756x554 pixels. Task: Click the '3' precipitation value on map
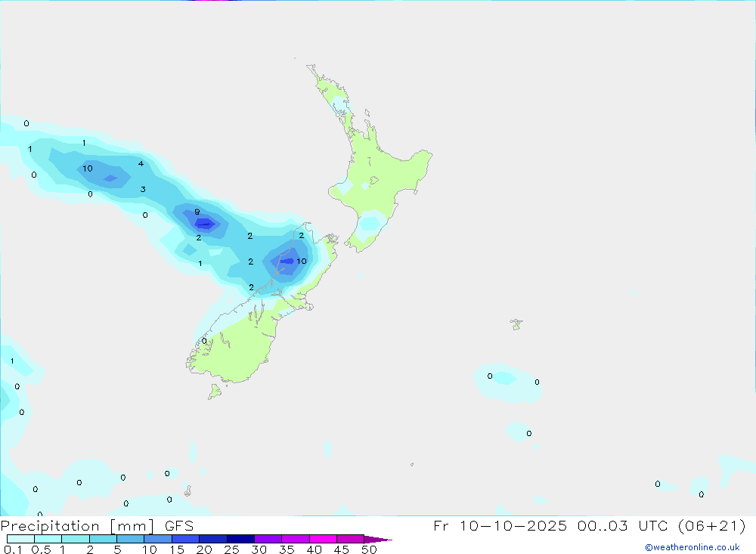143,189
